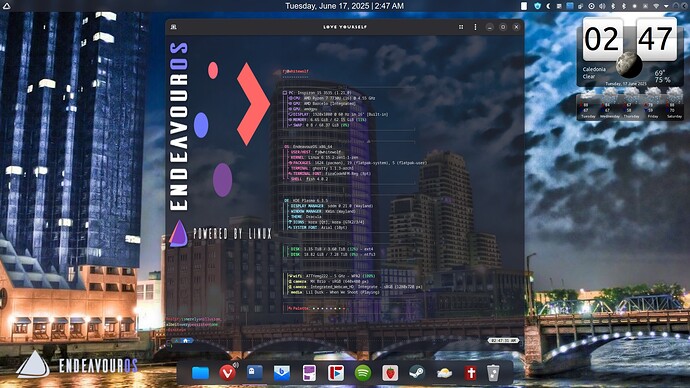Click the circular timer tray icon
This screenshot has height=388, width=690.
tap(591, 6)
